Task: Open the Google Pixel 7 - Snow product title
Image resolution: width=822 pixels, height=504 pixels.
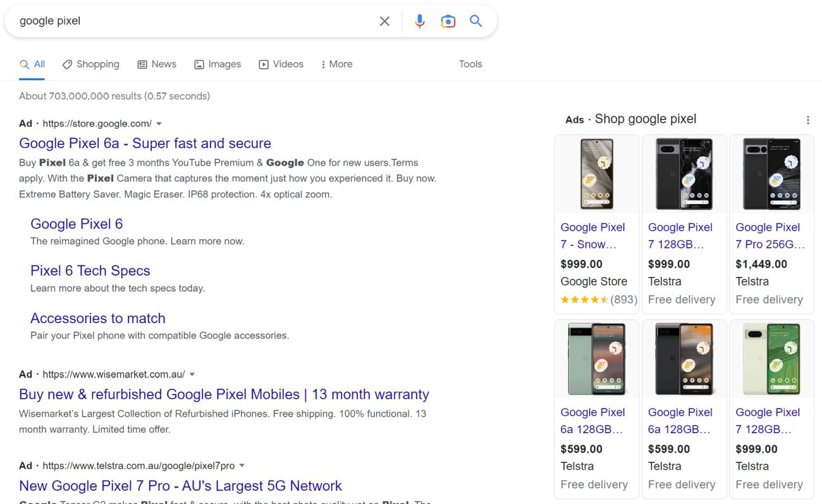Action: tap(592, 236)
